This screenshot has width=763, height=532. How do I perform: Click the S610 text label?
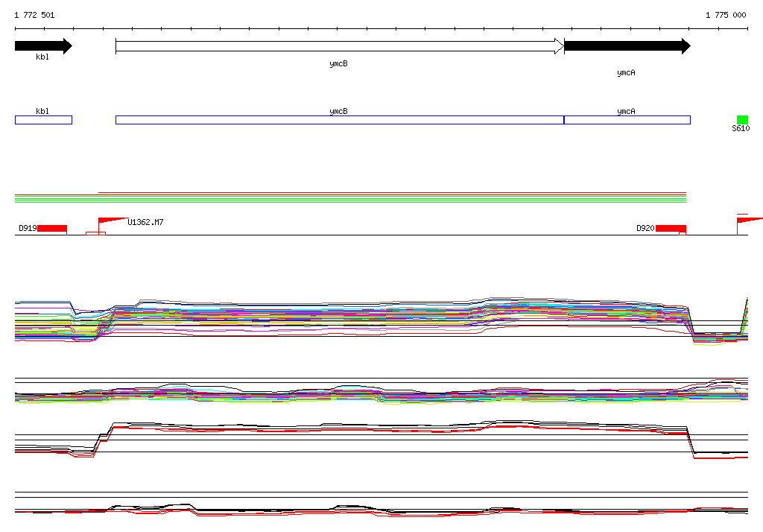[x=741, y=129]
